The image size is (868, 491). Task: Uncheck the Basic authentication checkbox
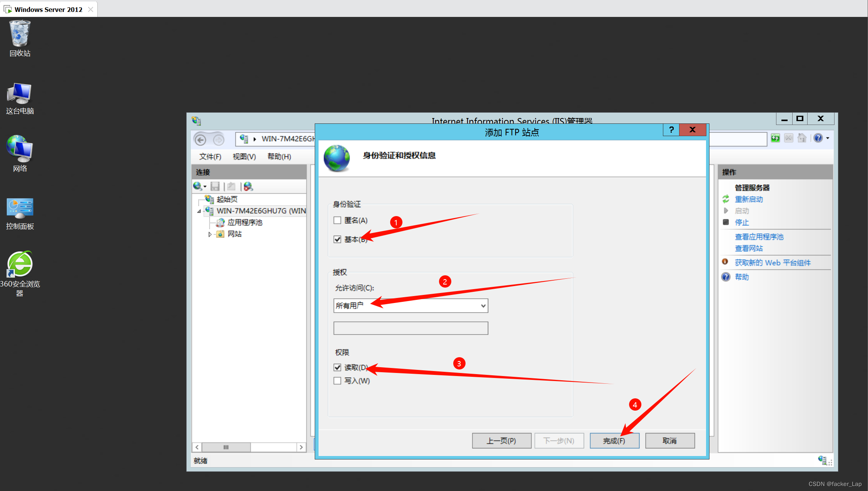pyautogui.click(x=337, y=239)
